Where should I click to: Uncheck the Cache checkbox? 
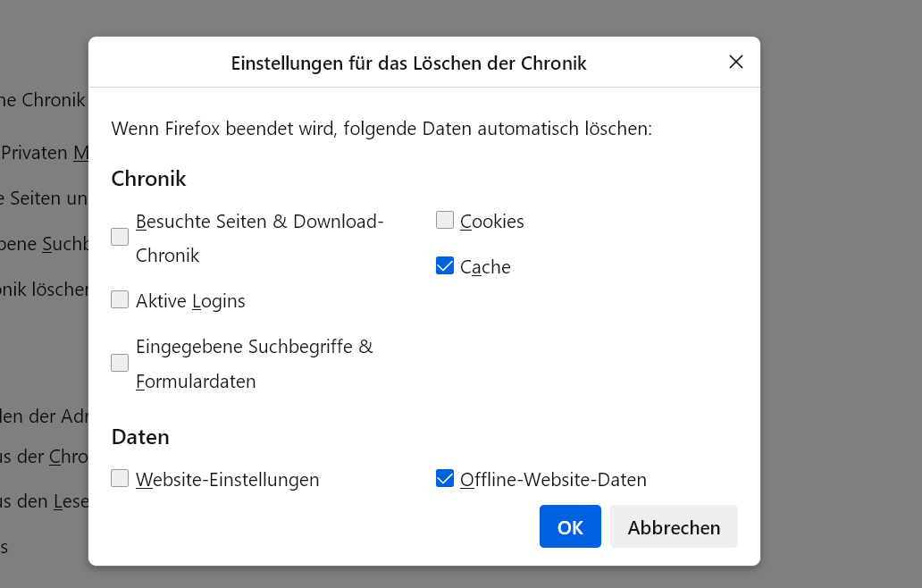tap(445, 265)
